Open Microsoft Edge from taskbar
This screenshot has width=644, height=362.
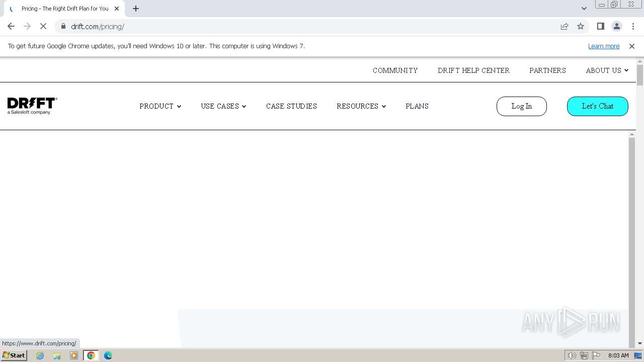[108, 355]
